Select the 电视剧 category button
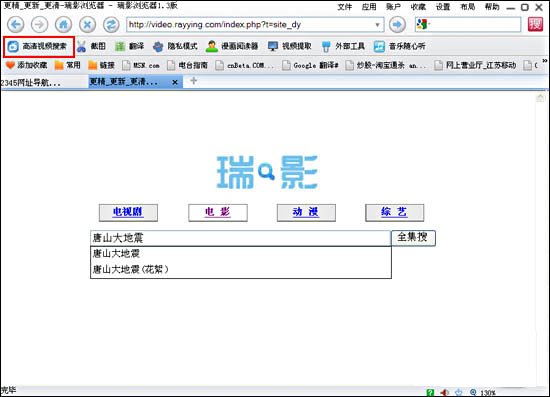 (x=128, y=213)
